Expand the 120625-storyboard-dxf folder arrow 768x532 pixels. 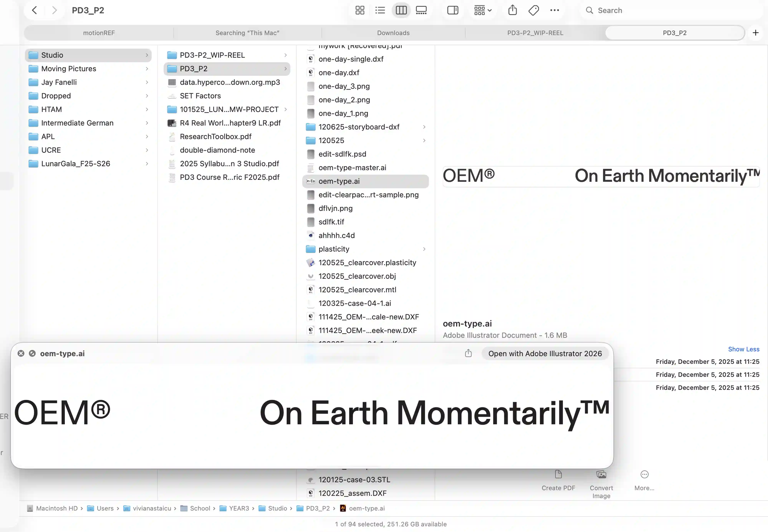coord(424,127)
